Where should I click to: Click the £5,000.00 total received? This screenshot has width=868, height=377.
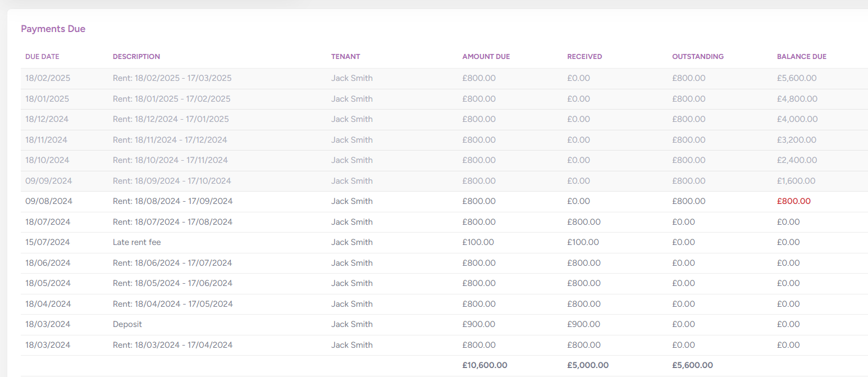point(588,365)
